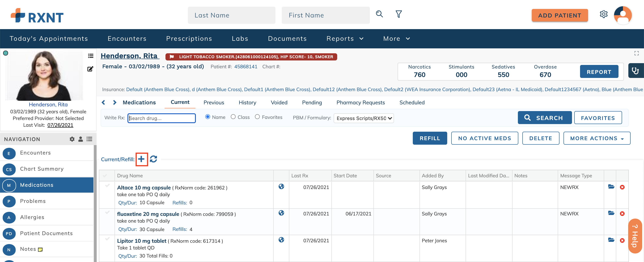The width and height of the screenshot is (644, 262).
Task: Click the No Active Meds button
Action: 485,138
